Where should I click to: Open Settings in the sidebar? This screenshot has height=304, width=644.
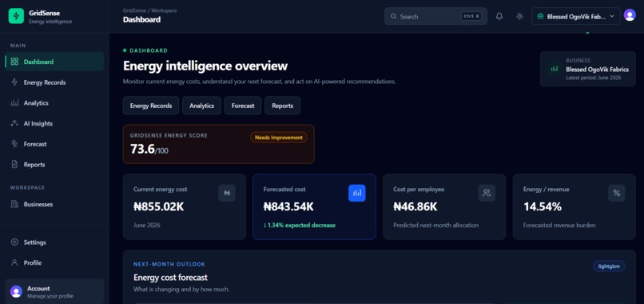pos(54,242)
